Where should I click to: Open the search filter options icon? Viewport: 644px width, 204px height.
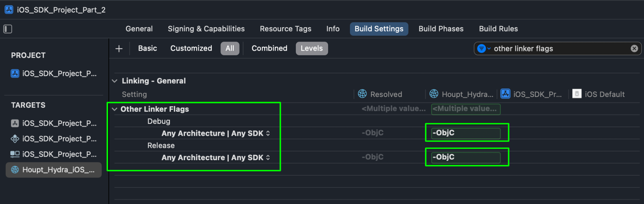pos(483,48)
